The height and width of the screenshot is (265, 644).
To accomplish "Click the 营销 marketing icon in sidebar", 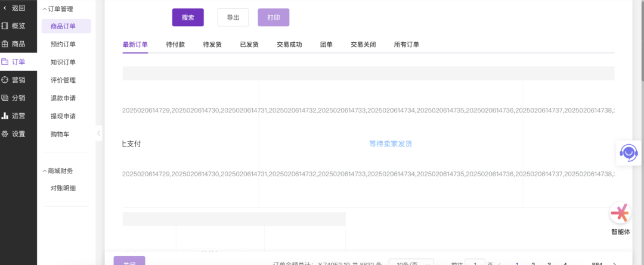I will tap(5, 80).
